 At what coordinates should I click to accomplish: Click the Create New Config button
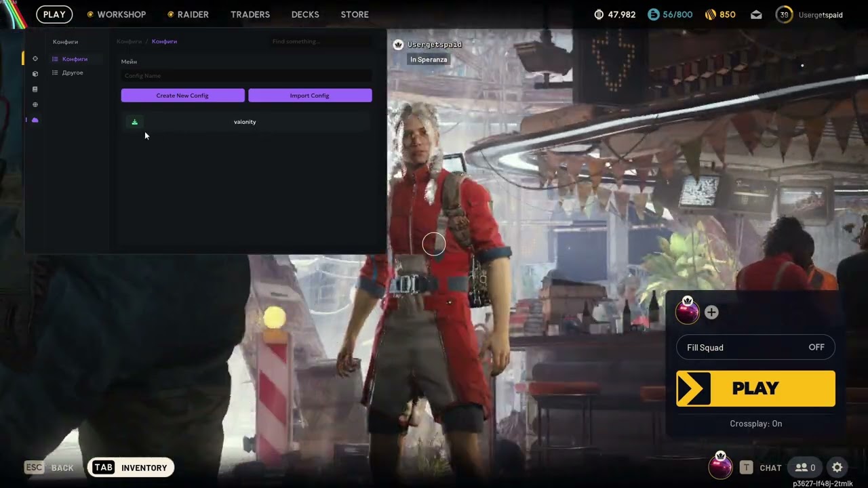click(182, 96)
